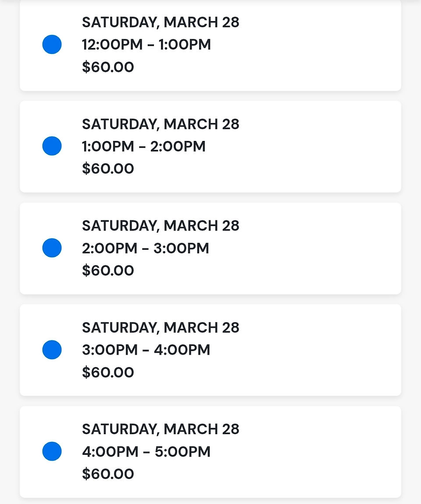Select the blue dot for 12:00PM – 1:00PM slot
The height and width of the screenshot is (504, 421).
52,44
